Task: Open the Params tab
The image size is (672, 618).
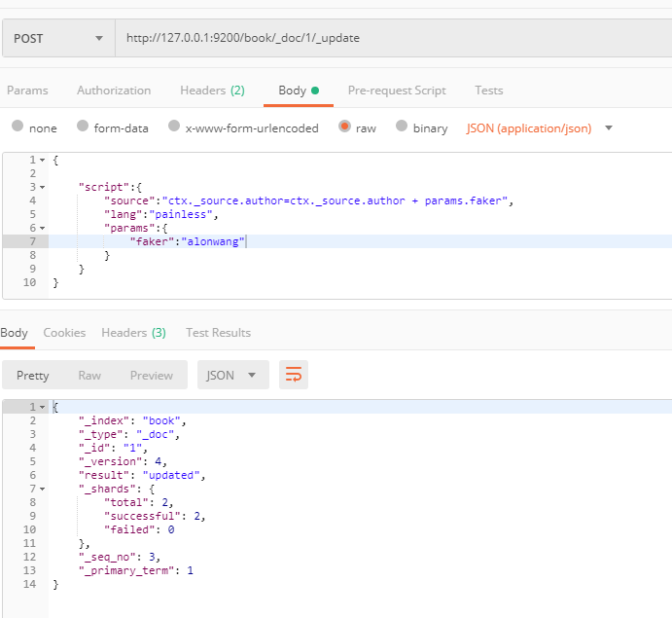Action: (27, 91)
